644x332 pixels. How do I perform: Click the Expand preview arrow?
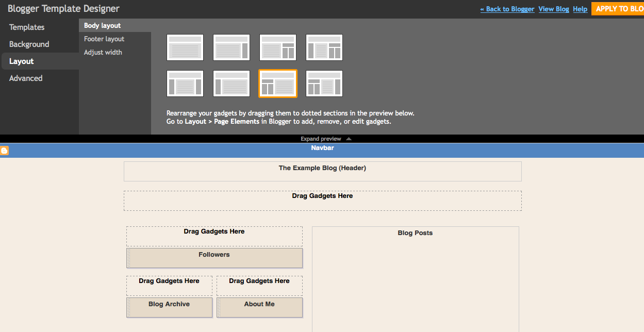(349, 139)
